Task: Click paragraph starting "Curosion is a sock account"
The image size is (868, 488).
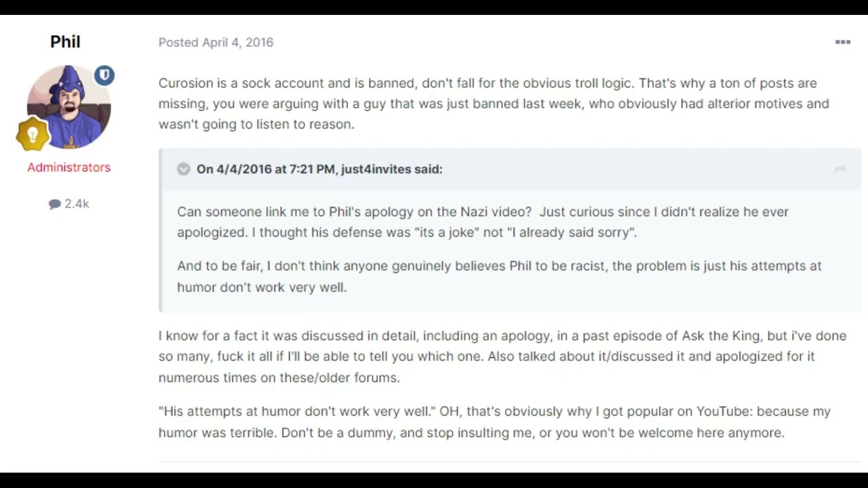Action: [493, 103]
